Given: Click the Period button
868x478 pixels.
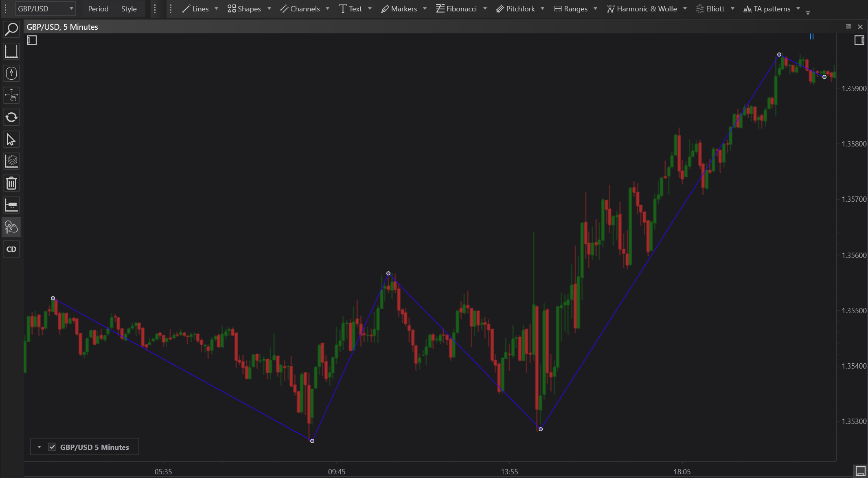Looking at the screenshot, I should [98, 9].
